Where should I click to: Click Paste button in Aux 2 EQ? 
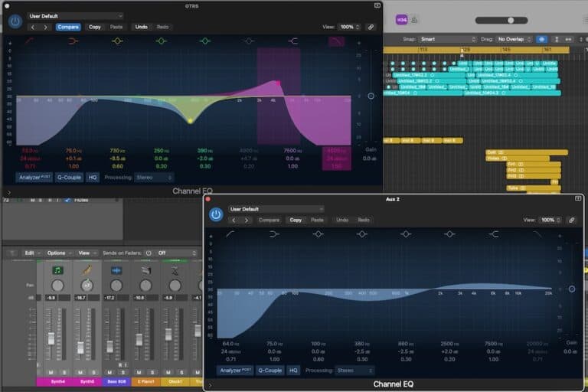coord(317,220)
